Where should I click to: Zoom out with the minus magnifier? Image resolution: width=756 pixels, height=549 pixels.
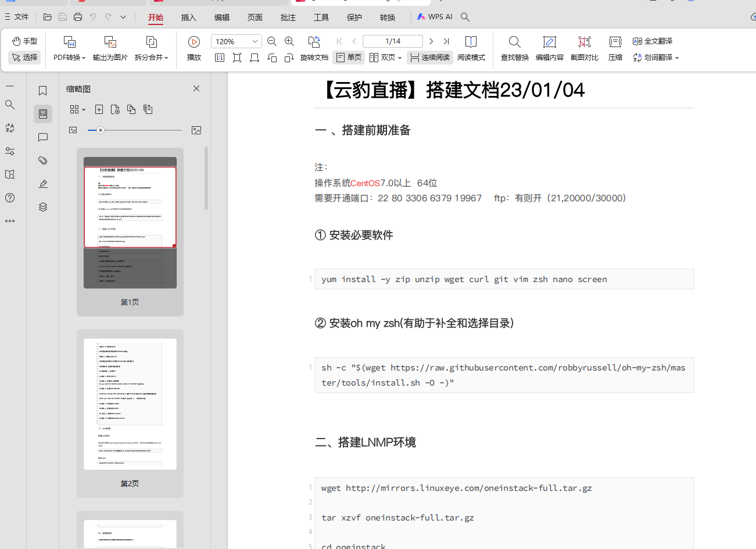[x=271, y=41]
